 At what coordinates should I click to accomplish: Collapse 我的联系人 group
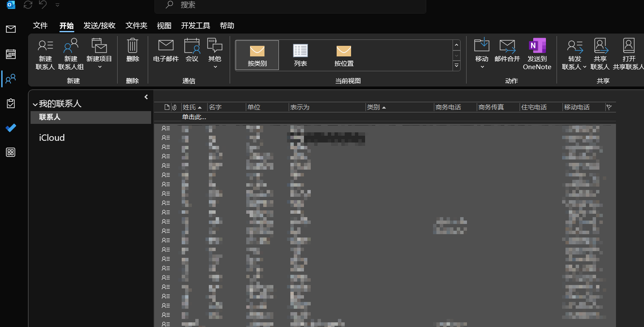35,104
